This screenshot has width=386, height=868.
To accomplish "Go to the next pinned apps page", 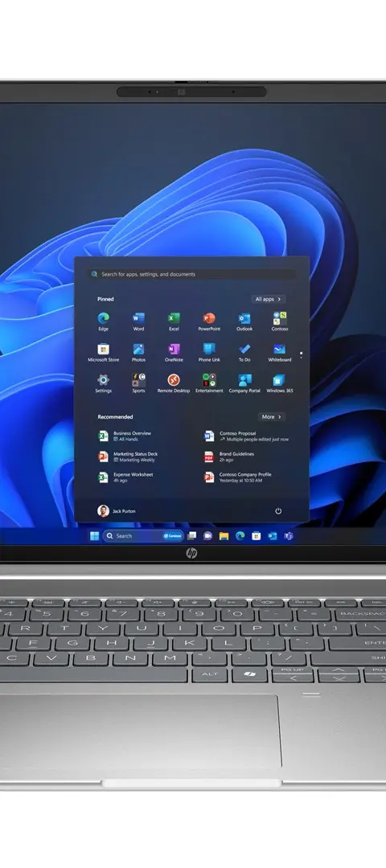I will coord(302,357).
